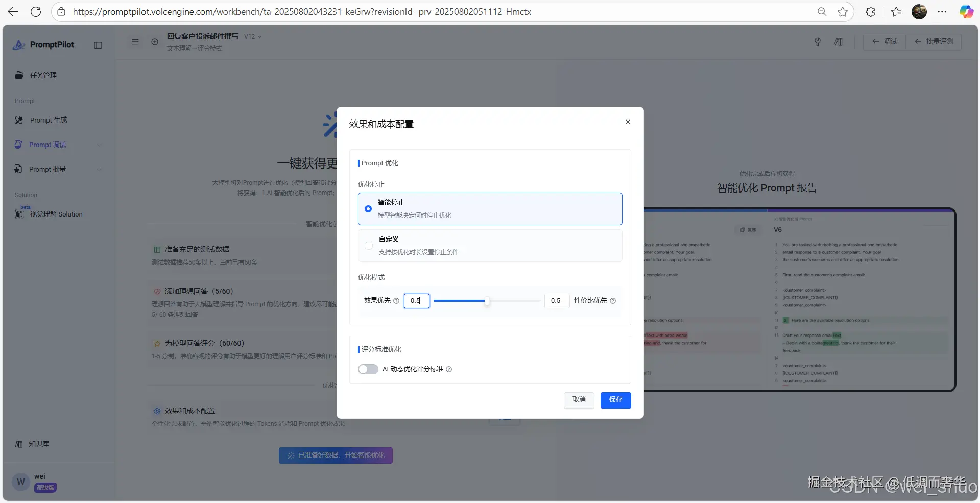Screen dimensions: 980x503
Task: Open the tool settings wrench icon
Action: [x=817, y=42]
